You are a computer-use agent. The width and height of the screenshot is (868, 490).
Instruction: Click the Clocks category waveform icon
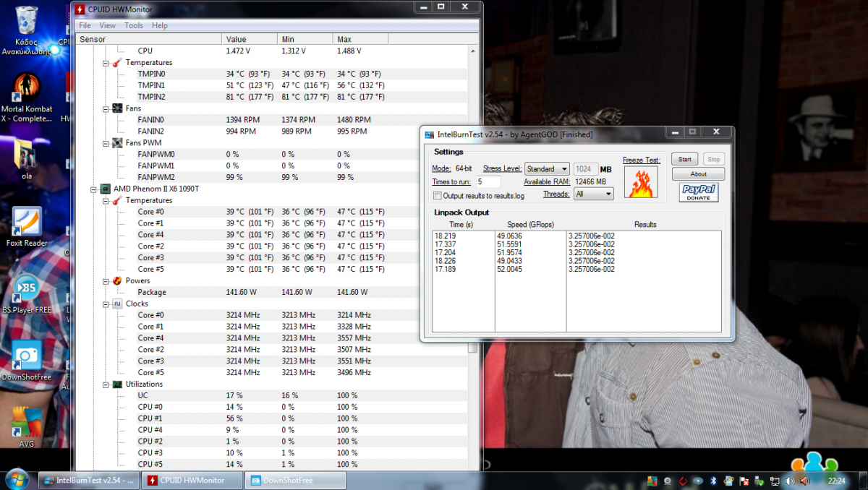tap(117, 304)
